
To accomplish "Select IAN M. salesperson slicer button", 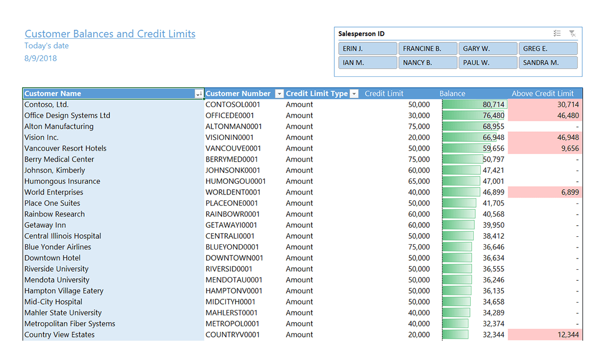I will 368,63.
